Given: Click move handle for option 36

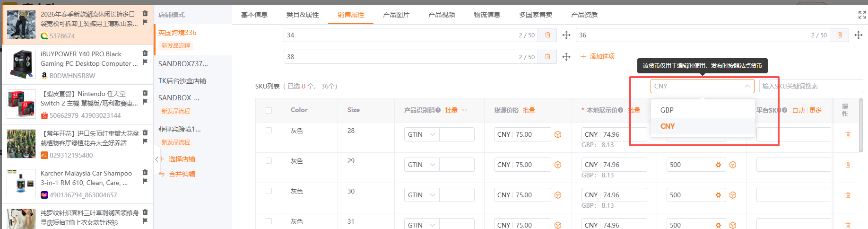Looking at the screenshot, I should click(859, 35).
